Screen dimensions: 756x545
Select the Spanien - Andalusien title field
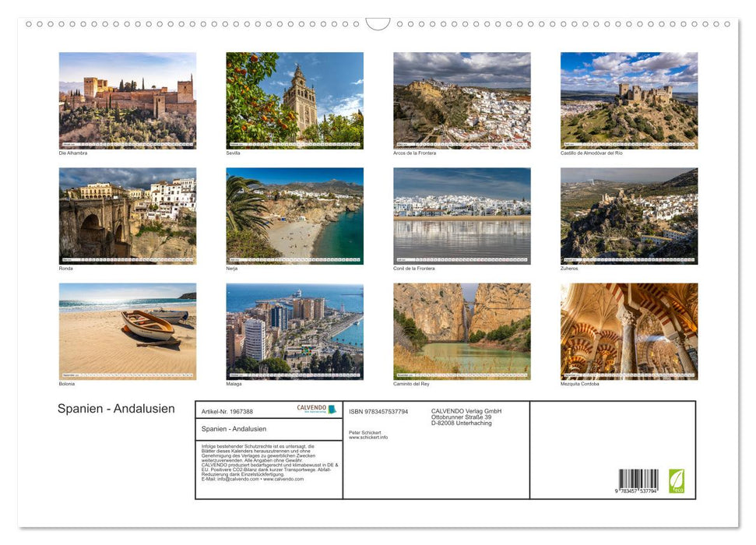tap(234, 429)
